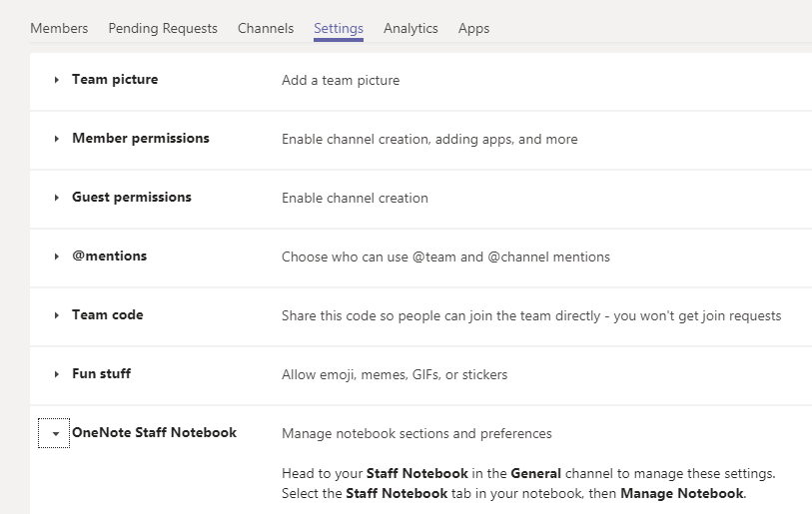812x514 pixels.
Task: Expand arrow beside Team picture
Action: pos(57,81)
